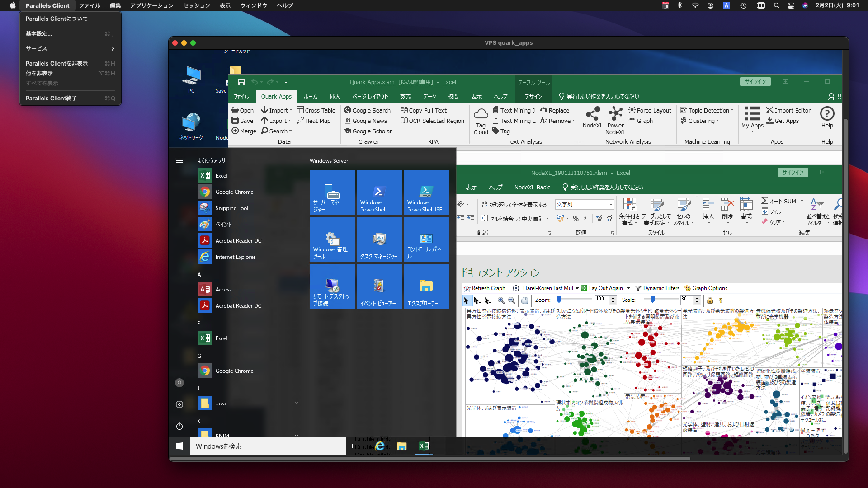This screenshot has width=868, height=488.
Task: Toggle the graph lock icon
Action: (x=710, y=300)
